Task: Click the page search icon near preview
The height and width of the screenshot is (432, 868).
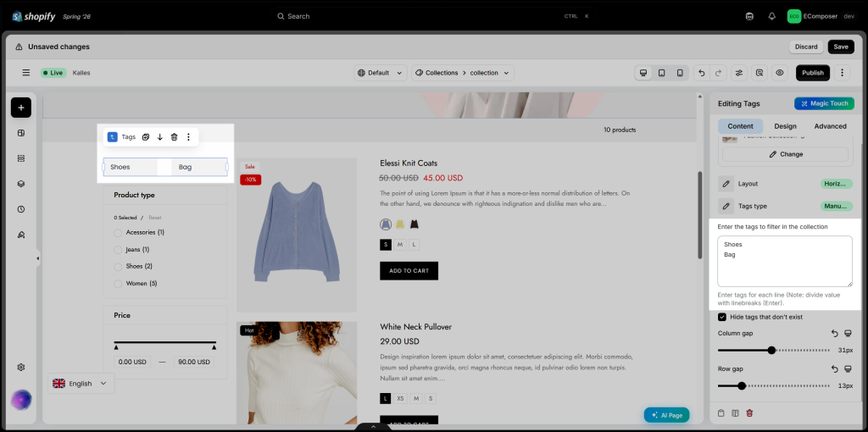Action: coord(759,73)
